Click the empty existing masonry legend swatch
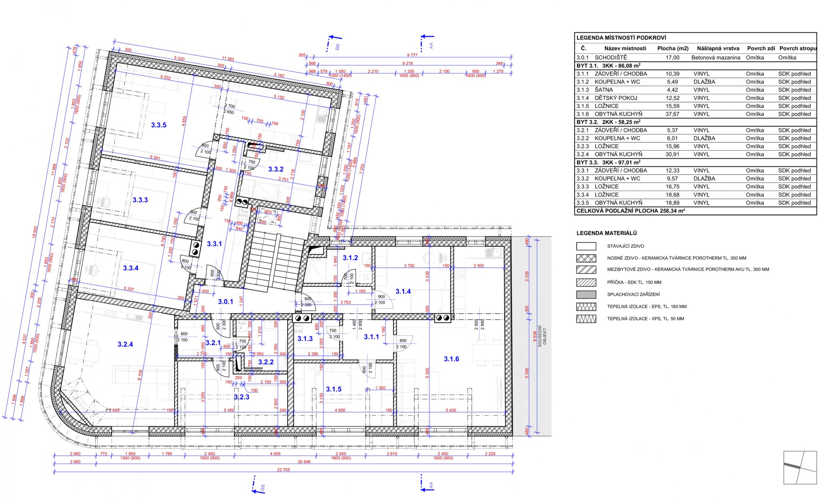This screenshot has width=835, height=504. (x=586, y=246)
